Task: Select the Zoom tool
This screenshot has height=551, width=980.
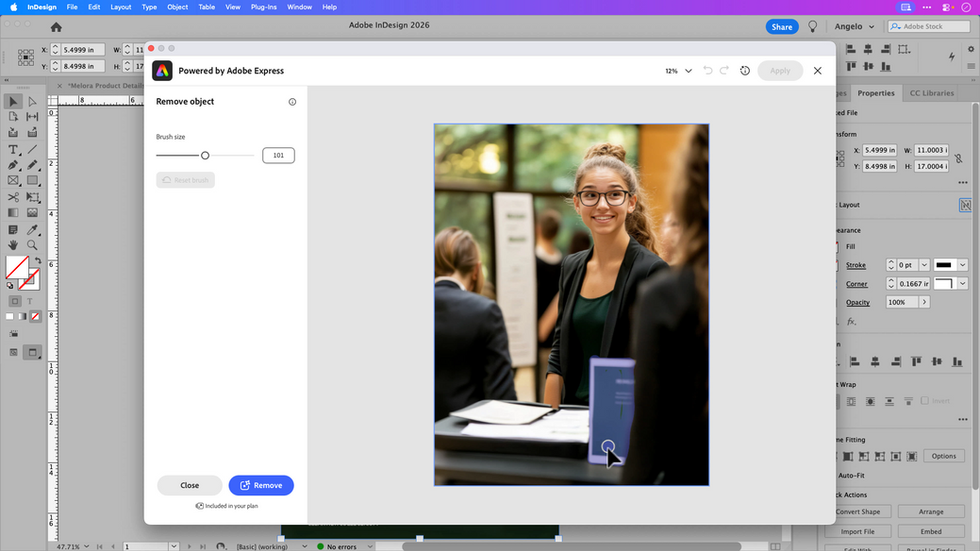Action: 32,245
